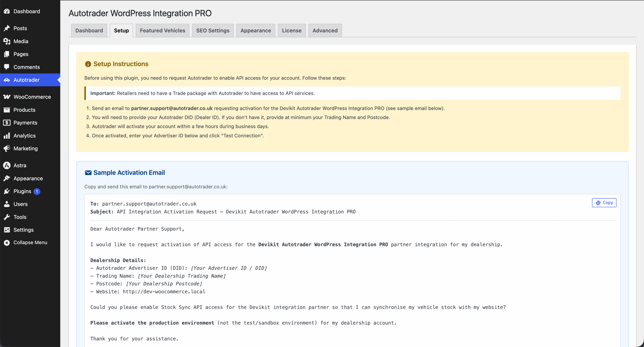Click the Pages document icon
Image resolution: width=644 pixels, height=347 pixels.
pyautogui.click(x=7, y=54)
